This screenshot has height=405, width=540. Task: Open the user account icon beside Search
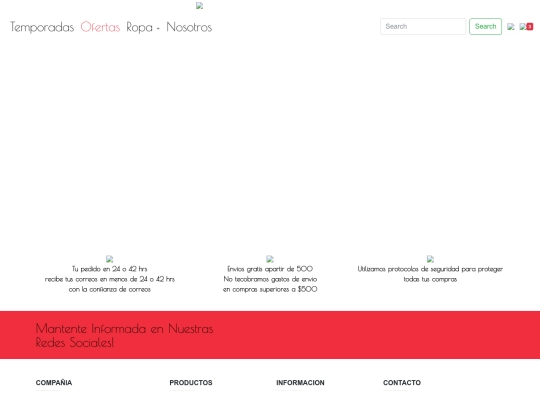[511, 27]
